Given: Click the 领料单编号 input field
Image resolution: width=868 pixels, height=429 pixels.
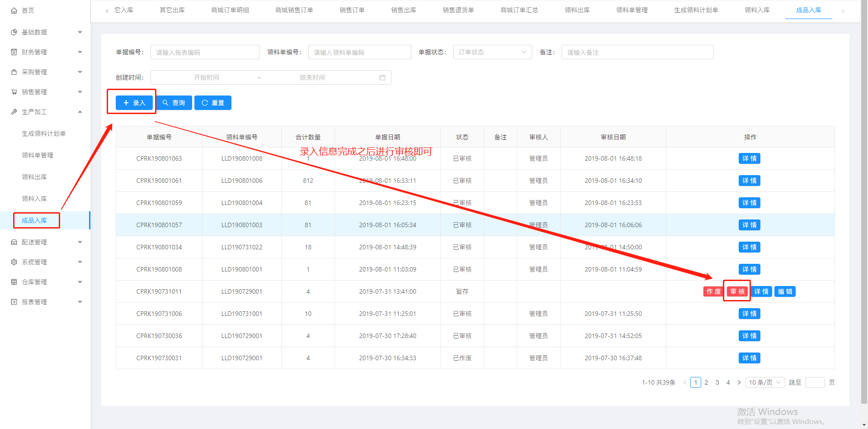Looking at the screenshot, I should 360,52.
